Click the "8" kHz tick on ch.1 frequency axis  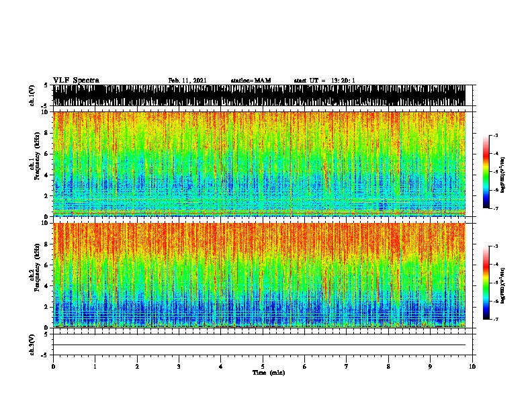tap(46, 133)
